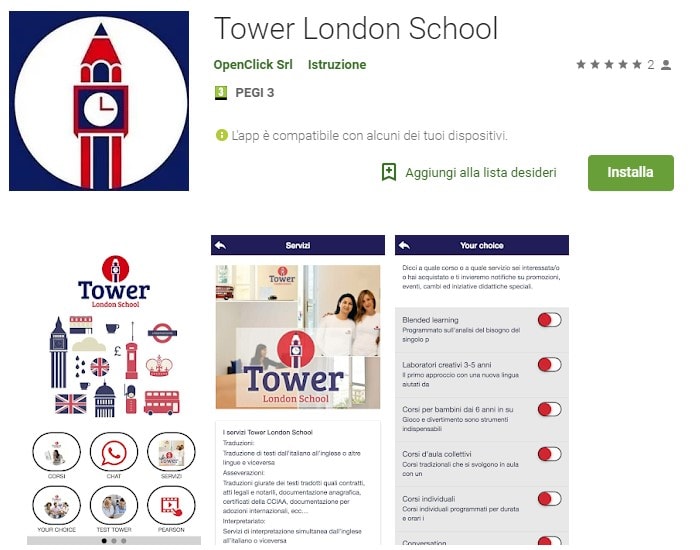Toggle Corsi d'aula collettivi switch
700x550 pixels.
pos(549,454)
